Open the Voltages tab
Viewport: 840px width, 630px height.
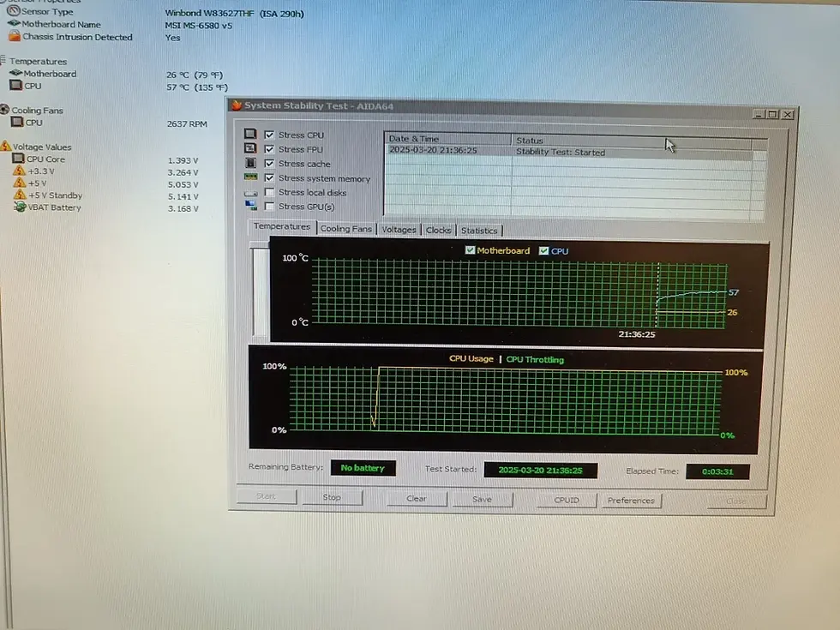pyautogui.click(x=399, y=230)
